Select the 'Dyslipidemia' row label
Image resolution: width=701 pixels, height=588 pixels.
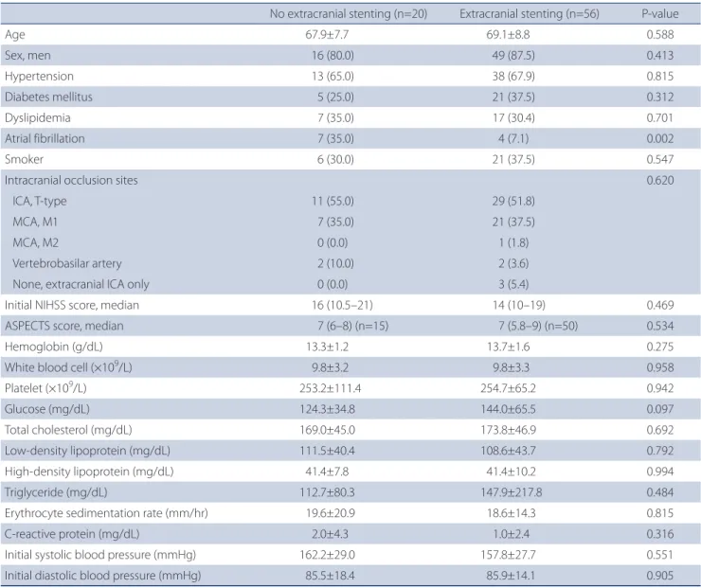click(x=38, y=118)
